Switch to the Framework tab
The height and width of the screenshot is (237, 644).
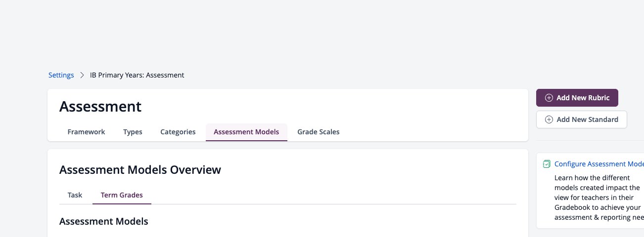coord(86,132)
